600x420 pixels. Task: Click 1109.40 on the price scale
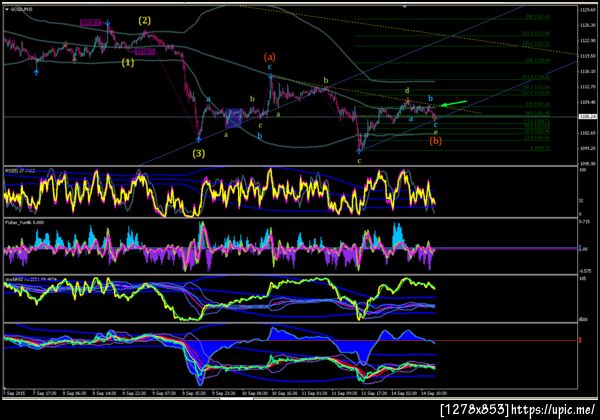[588, 102]
